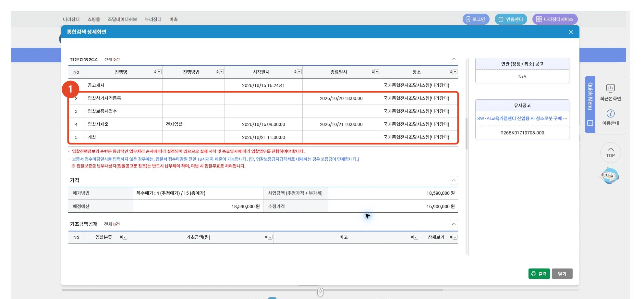Viewport: 644px width, 299px height.
Task: Open the 상세보기 column filter dropdown
Action: coord(455,237)
